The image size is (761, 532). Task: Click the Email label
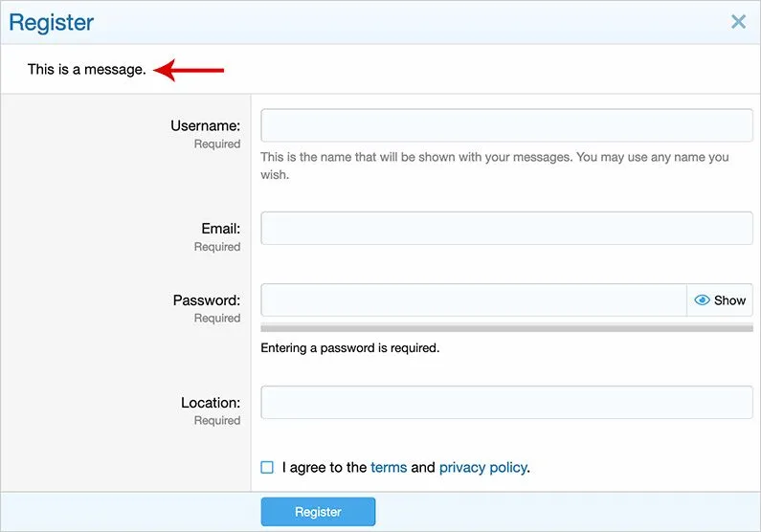(220, 229)
